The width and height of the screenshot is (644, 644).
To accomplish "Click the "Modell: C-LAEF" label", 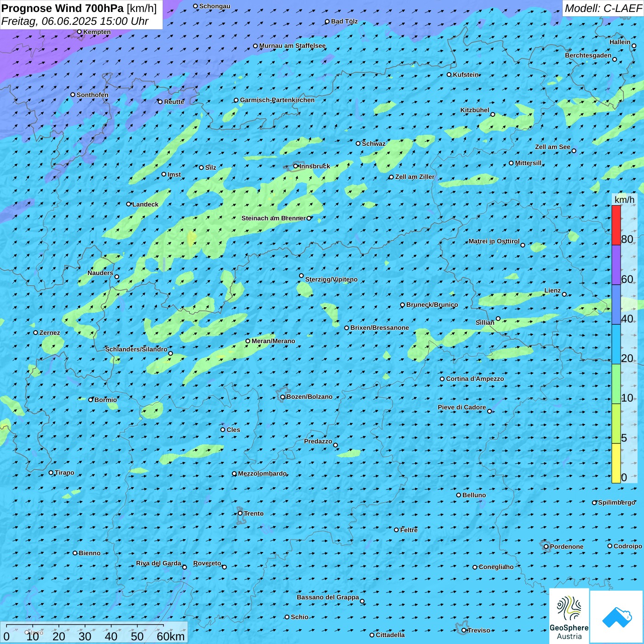I will 603,8.
